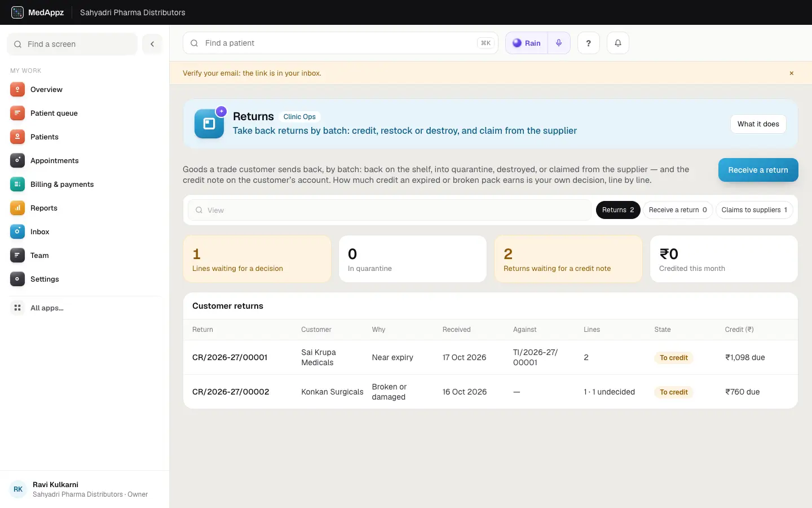Open Ravi Kulkarni user profile
This screenshot has height=508, width=812.
(85, 489)
